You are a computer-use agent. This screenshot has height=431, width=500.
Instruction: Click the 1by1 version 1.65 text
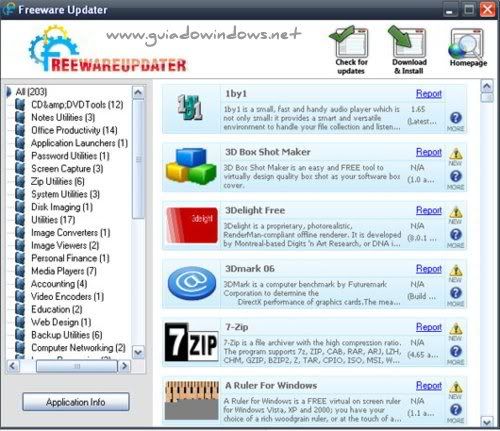418,109
